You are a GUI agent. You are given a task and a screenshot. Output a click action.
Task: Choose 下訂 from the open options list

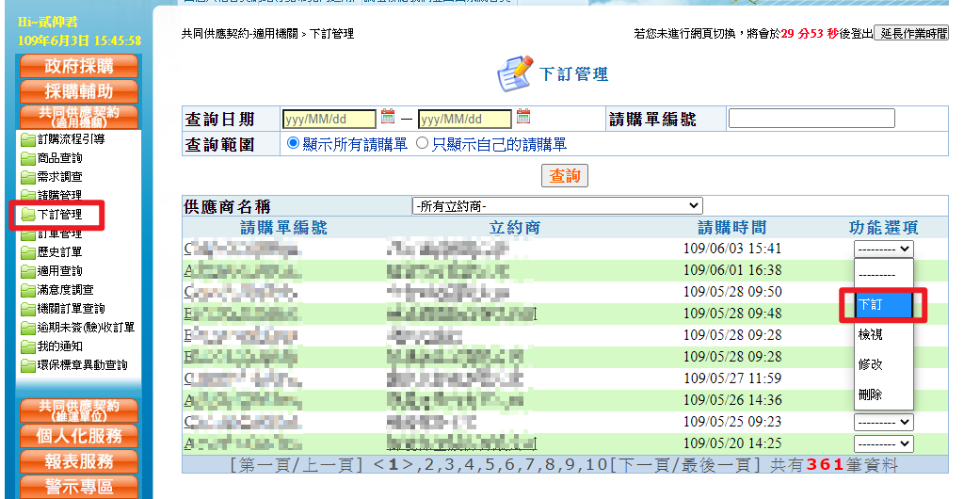(x=884, y=304)
